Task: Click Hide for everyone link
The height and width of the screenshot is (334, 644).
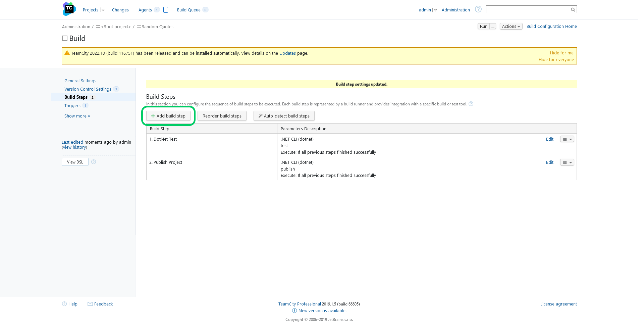Action: click(556, 60)
